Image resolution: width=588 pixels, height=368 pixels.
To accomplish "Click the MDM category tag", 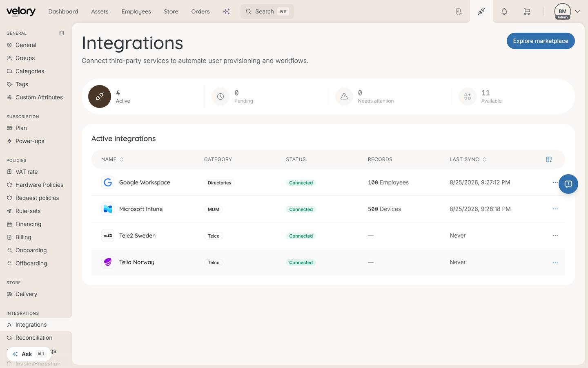I will click(214, 209).
